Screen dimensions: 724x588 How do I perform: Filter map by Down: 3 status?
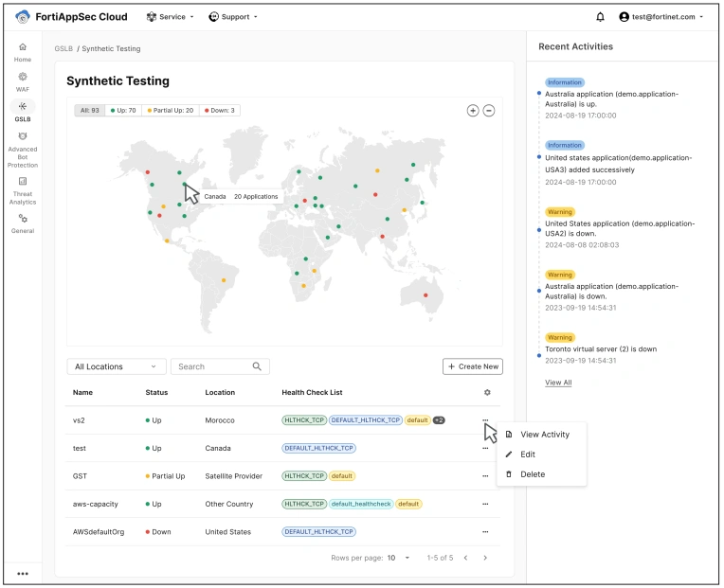[218, 111]
